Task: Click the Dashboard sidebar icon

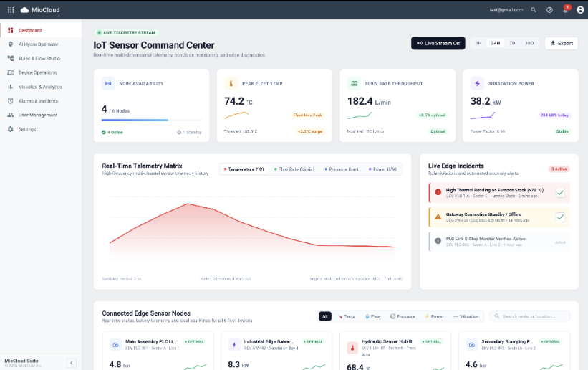Action: (11, 30)
